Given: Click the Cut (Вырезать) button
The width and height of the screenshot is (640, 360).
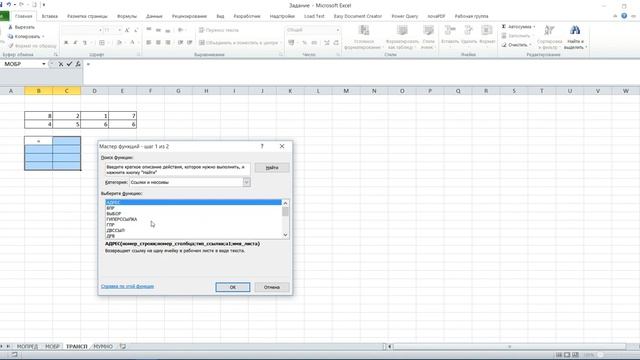Looking at the screenshot, I should [22, 27].
